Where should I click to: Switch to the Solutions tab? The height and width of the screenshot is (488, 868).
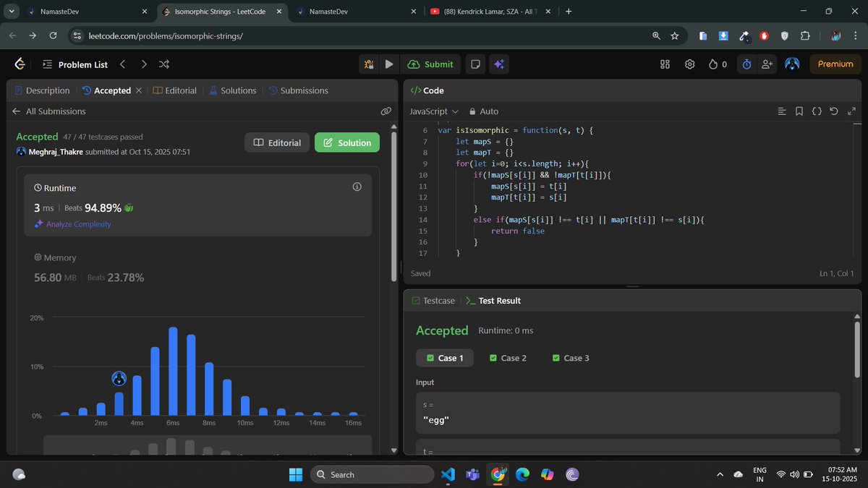tap(233, 90)
